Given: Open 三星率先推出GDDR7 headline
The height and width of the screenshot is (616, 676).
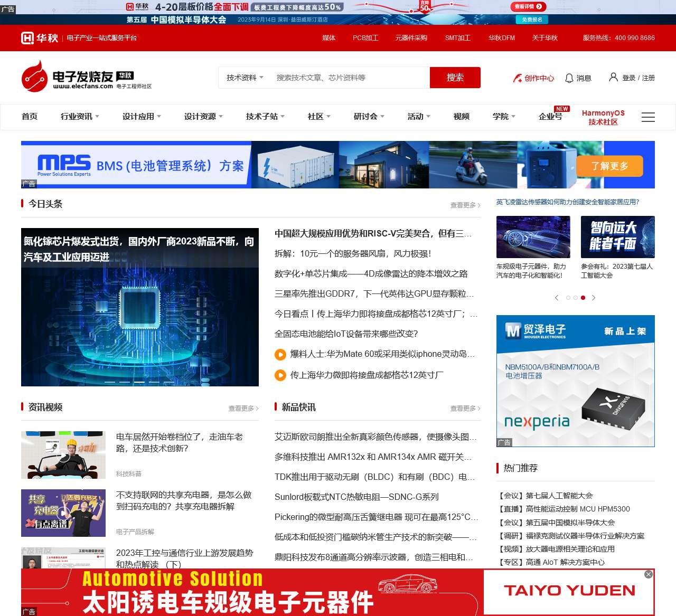Looking at the screenshot, I should pos(374,294).
